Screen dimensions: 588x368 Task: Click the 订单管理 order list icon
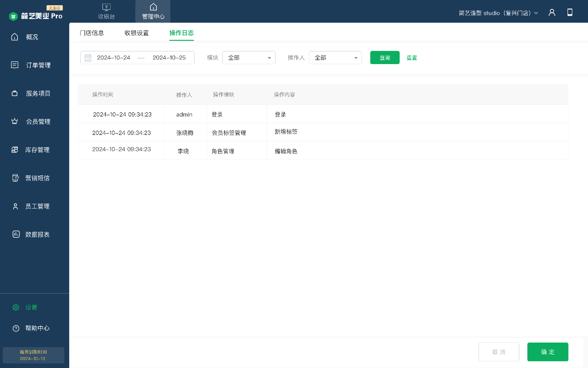(15, 65)
